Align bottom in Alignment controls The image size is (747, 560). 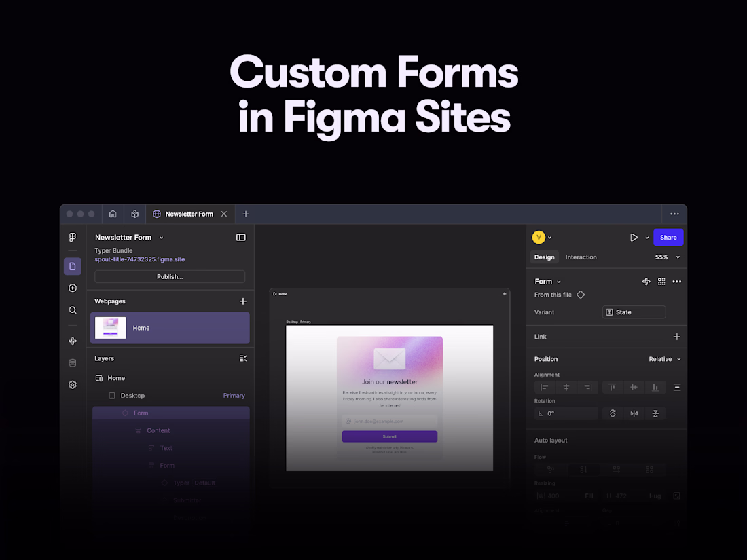click(x=655, y=387)
